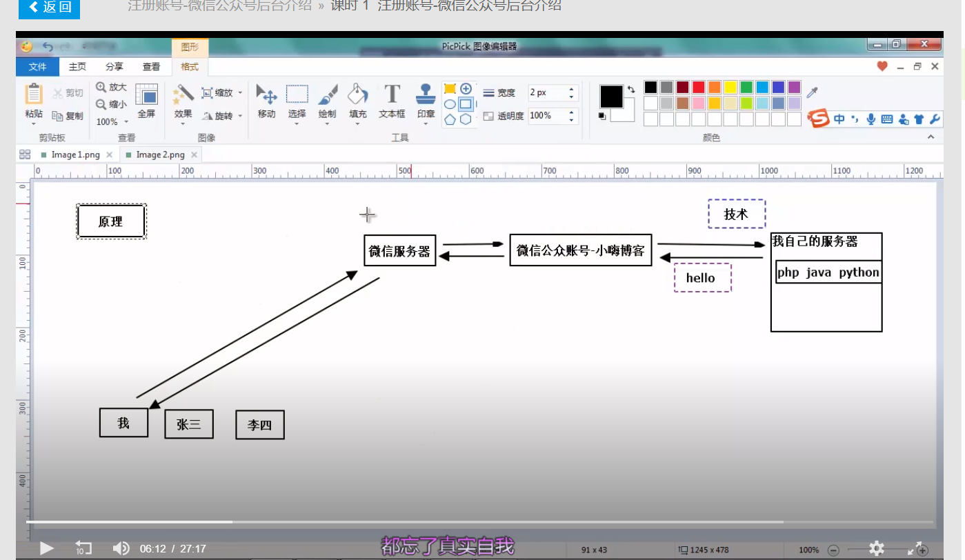Viewport: 965px width, 560px height.
Task: Click the 返回 back button
Action: 50,7
